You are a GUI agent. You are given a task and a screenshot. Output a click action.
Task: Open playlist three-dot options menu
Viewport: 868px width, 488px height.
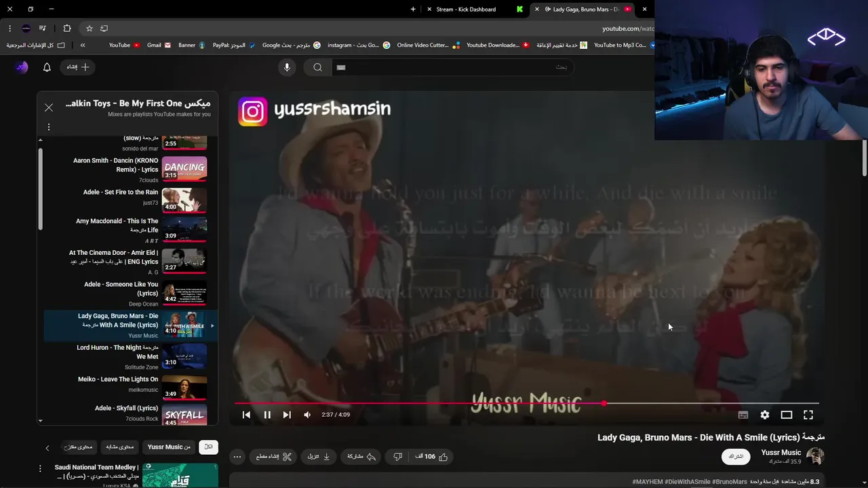(49, 127)
